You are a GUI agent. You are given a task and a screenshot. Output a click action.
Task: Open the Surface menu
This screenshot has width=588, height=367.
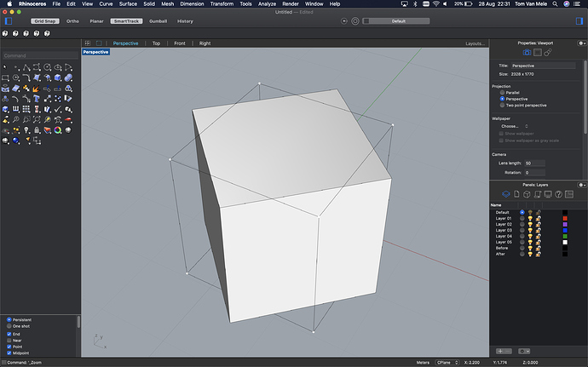click(127, 4)
